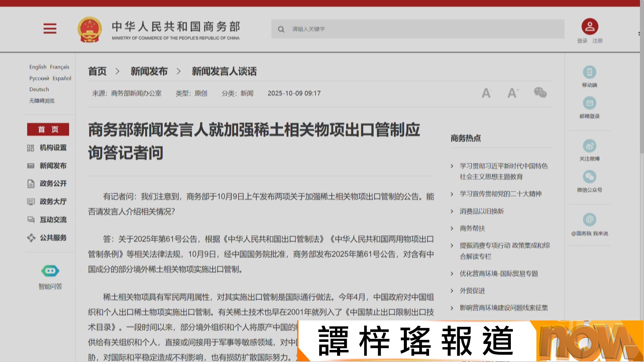This screenshot has width=644, height=362.
Task: Switch to the 新闻发布 breadcrumb section
Action: pyautogui.click(x=149, y=71)
